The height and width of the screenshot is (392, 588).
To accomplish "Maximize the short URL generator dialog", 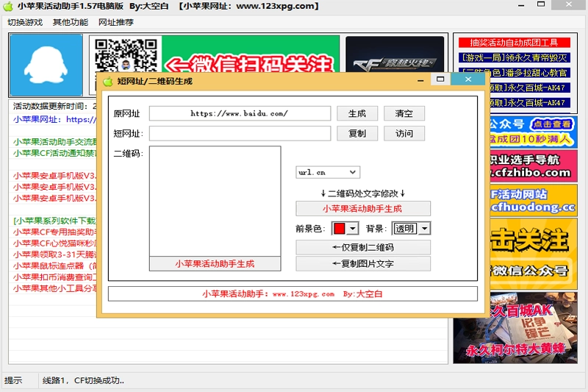I will point(440,79).
